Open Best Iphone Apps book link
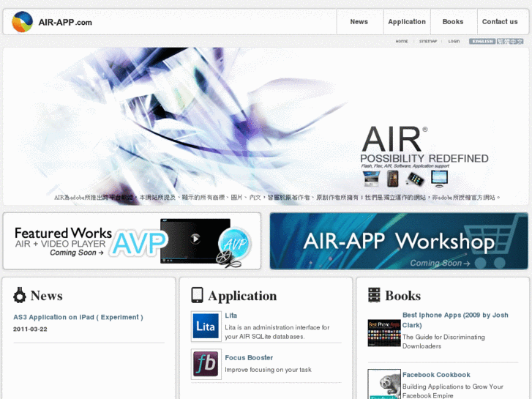The height and width of the screenshot is (399, 532). click(455, 320)
